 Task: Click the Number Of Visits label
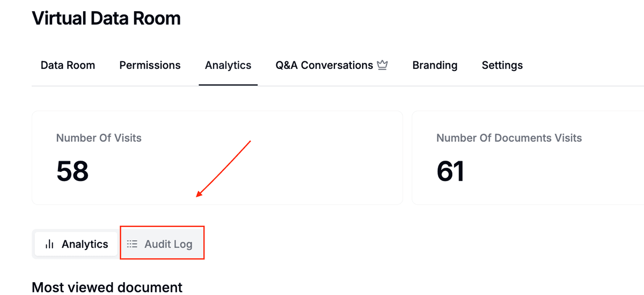(99, 138)
